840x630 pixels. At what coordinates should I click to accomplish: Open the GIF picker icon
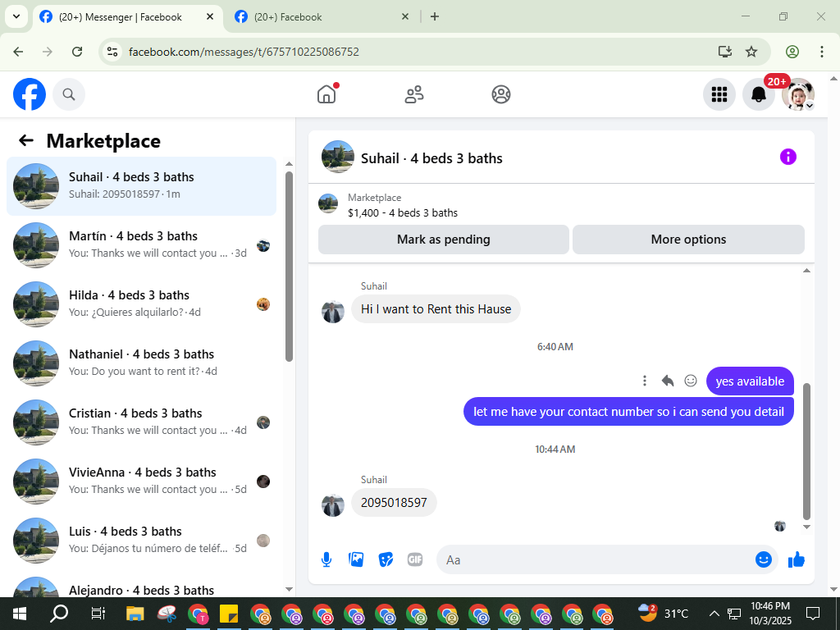coord(415,559)
